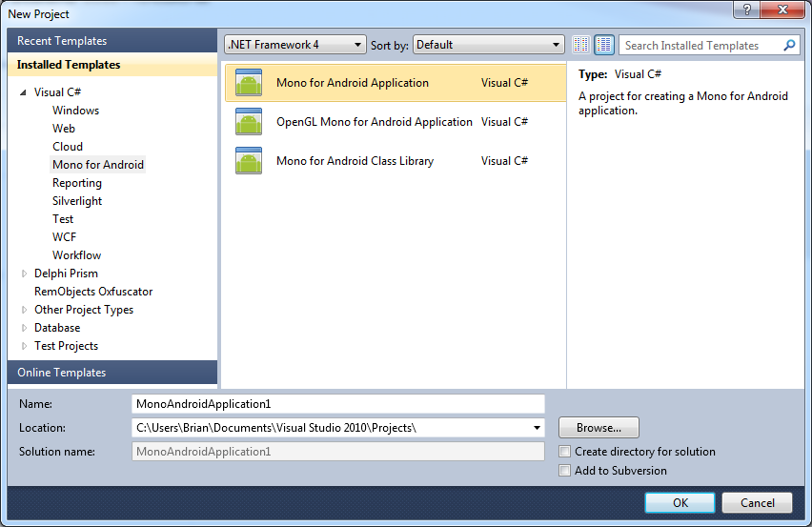The width and height of the screenshot is (812, 527).
Task: Close the New Project dialog
Action: pyautogui.click(x=782, y=10)
